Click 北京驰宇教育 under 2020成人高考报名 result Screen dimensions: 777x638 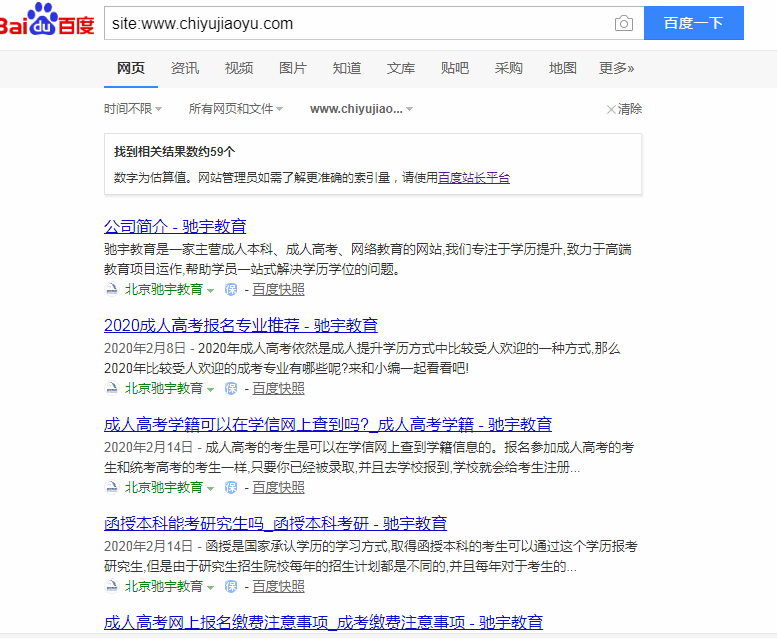point(164,389)
